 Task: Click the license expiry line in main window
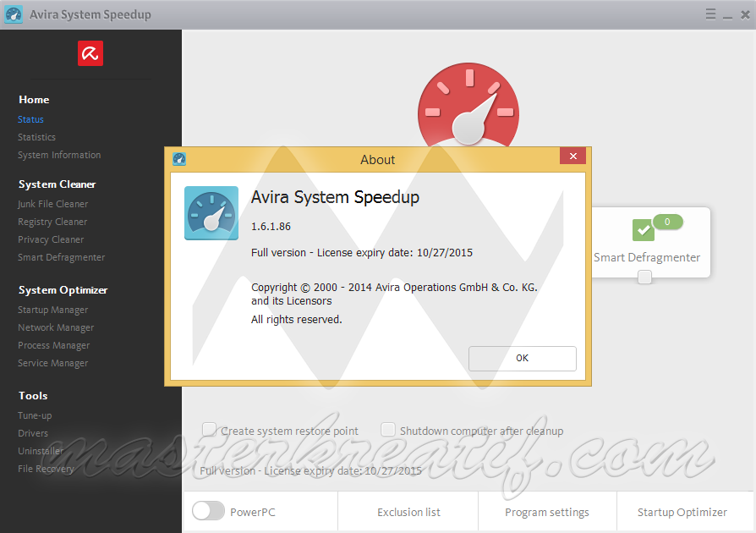(x=311, y=470)
